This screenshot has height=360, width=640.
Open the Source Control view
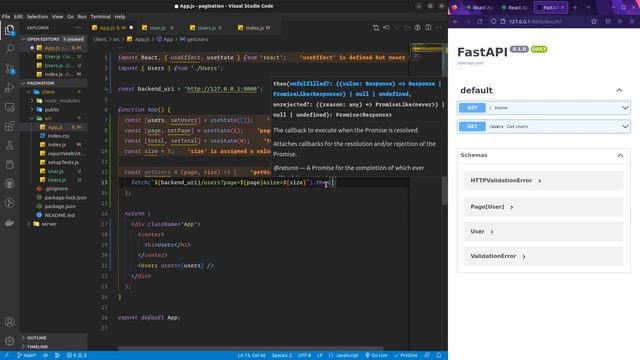9,69
